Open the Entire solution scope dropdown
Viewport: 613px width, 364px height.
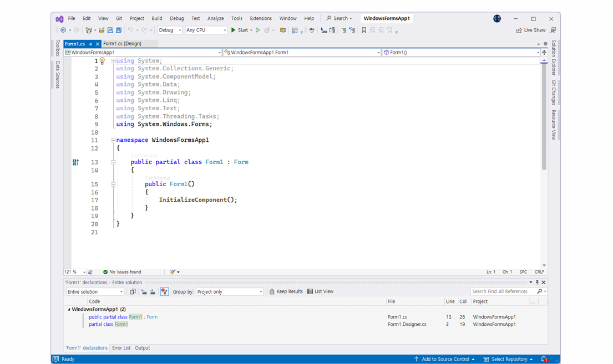[x=95, y=292]
